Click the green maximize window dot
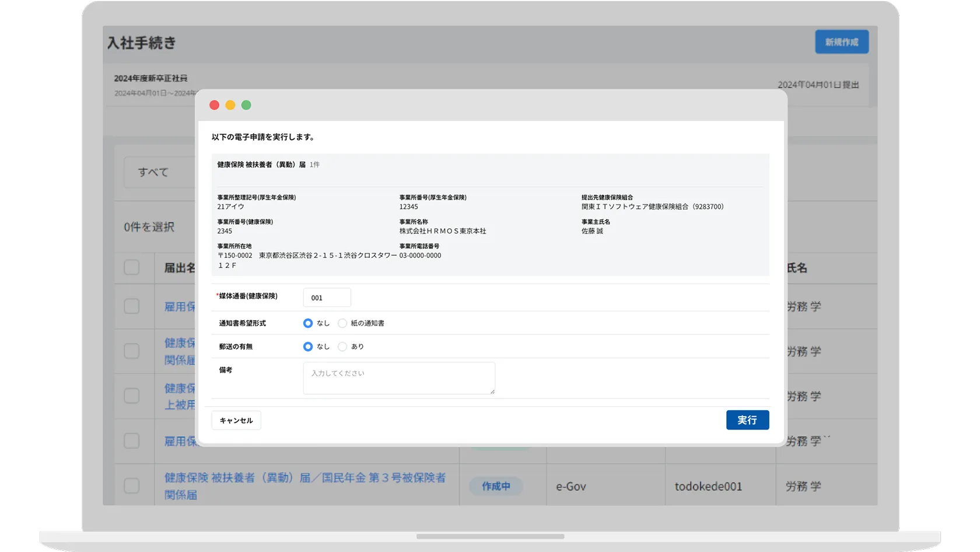This screenshot has height=552, width=980. click(246, 105)
